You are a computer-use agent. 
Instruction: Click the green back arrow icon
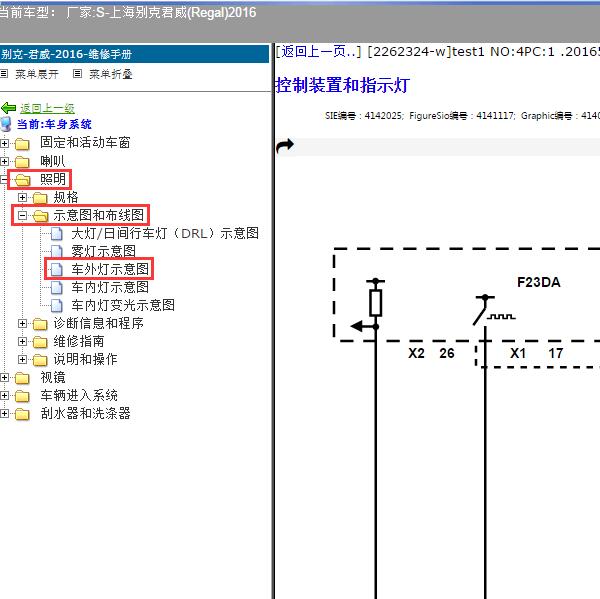[8, 108]
